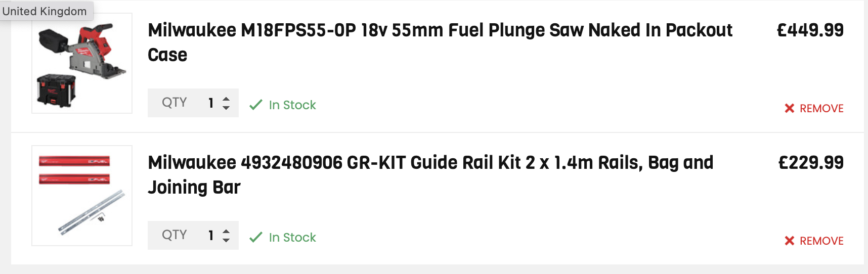868x274 pixels.
Task: Click In Stock text for plunge saw
Action: [x=292, y=105]
